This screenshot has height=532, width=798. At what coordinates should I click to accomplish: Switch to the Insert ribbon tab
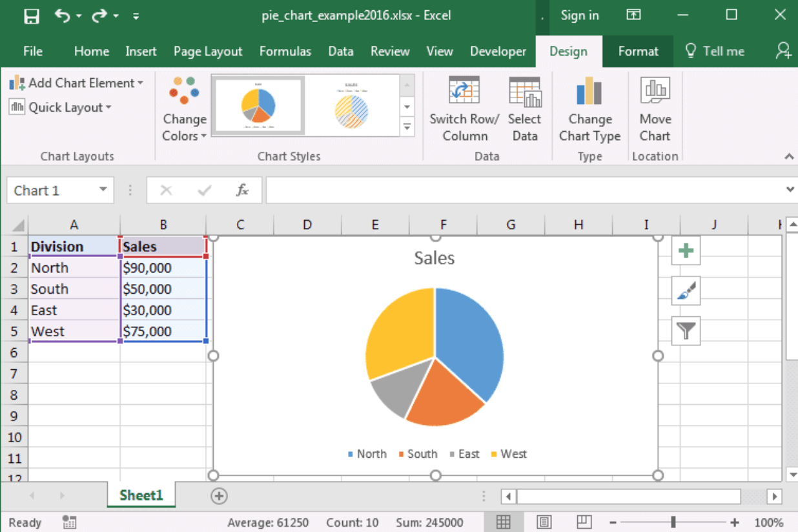click(141, 52)
